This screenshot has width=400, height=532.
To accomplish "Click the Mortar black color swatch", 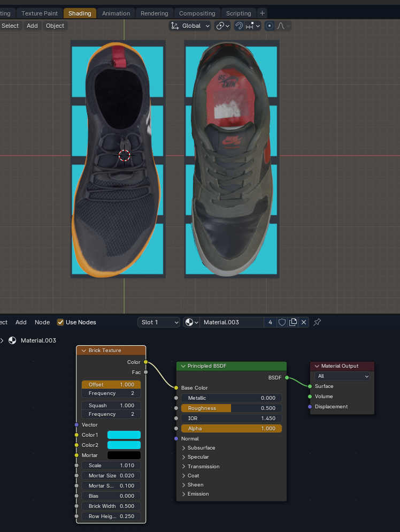I will 124,455.
